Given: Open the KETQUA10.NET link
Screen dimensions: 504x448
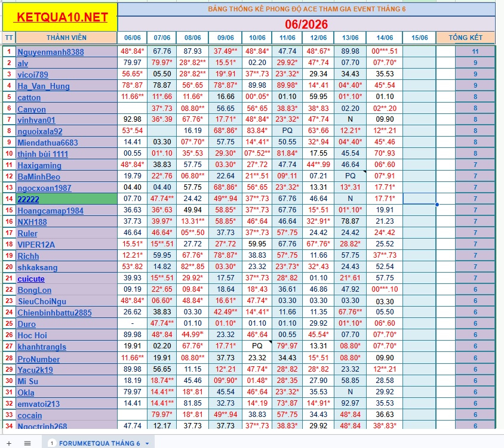Looking at the screenshot, I should click(x=60, y=17).
